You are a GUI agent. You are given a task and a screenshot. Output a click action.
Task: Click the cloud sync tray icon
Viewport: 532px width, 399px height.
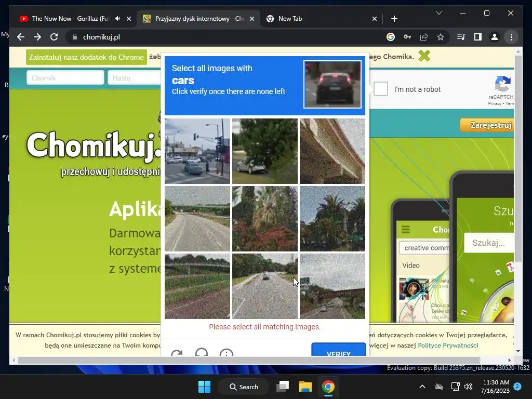click(x=439, y=387)
